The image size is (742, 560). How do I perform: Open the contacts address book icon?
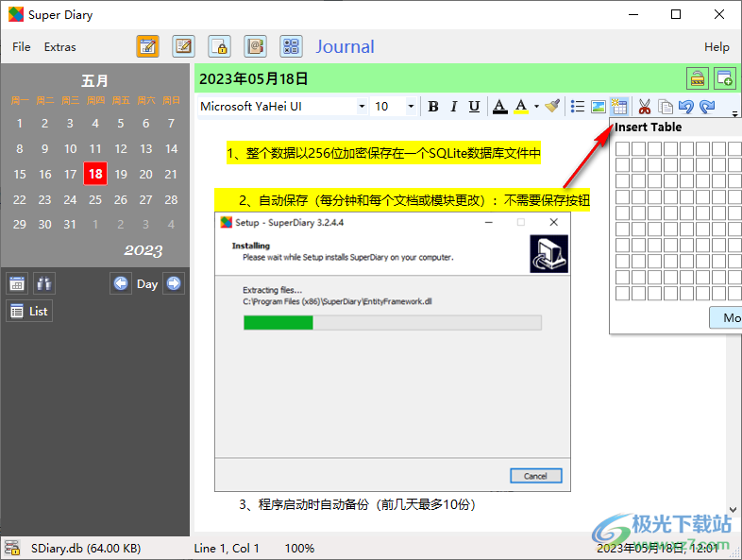[256, 46]
